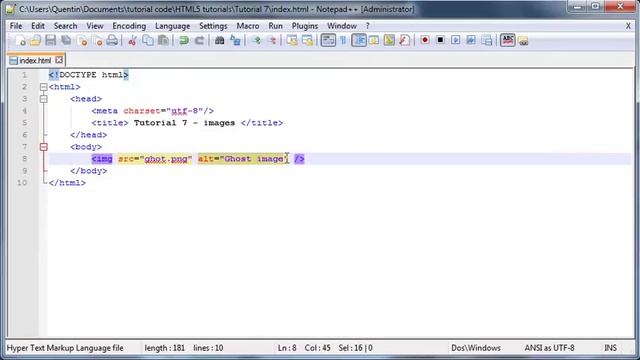
Task: Open the View menu
Action: coord(95,26)
